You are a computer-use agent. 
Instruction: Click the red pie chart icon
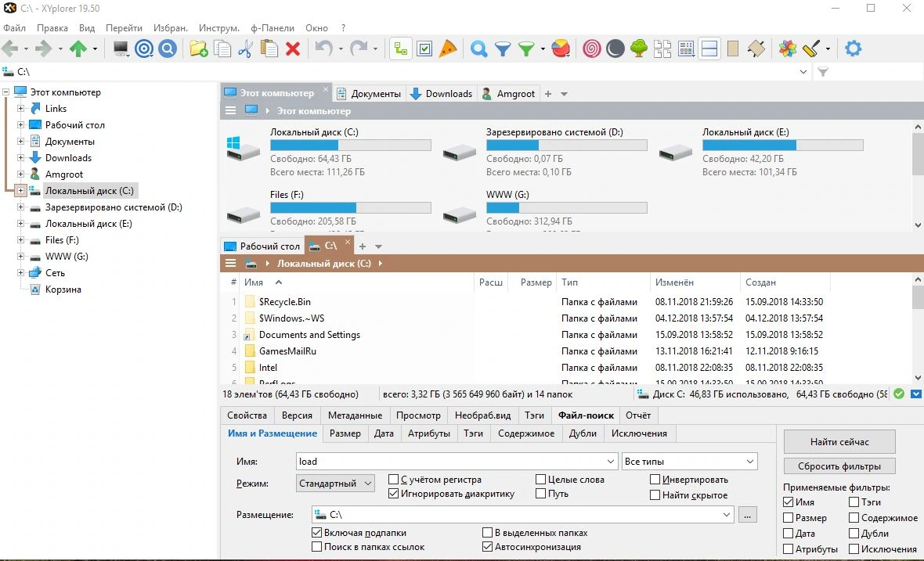click(561, 49)
